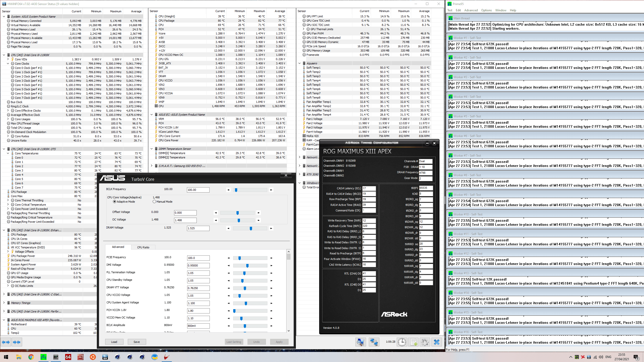
Task: Open Prime95 Options menu
Action: 487,10
